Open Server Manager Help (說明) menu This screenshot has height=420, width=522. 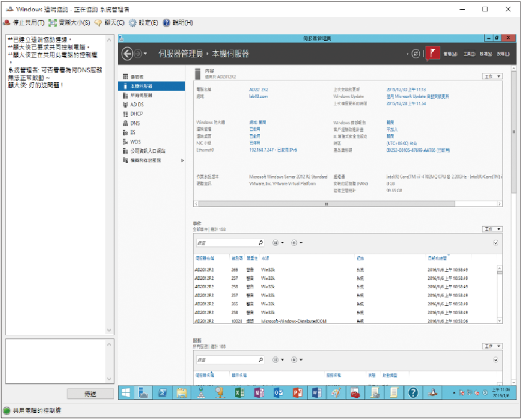(x=503, y=54)
